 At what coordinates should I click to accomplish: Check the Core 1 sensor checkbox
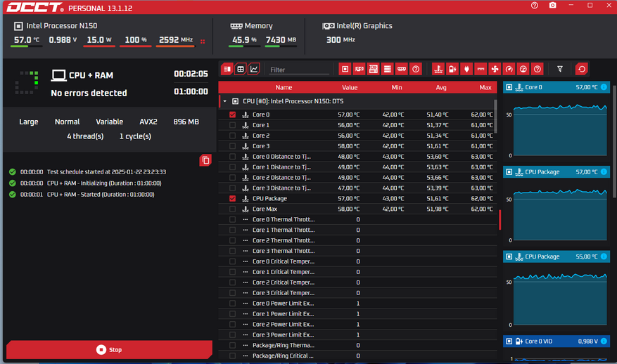click(233, 125)
